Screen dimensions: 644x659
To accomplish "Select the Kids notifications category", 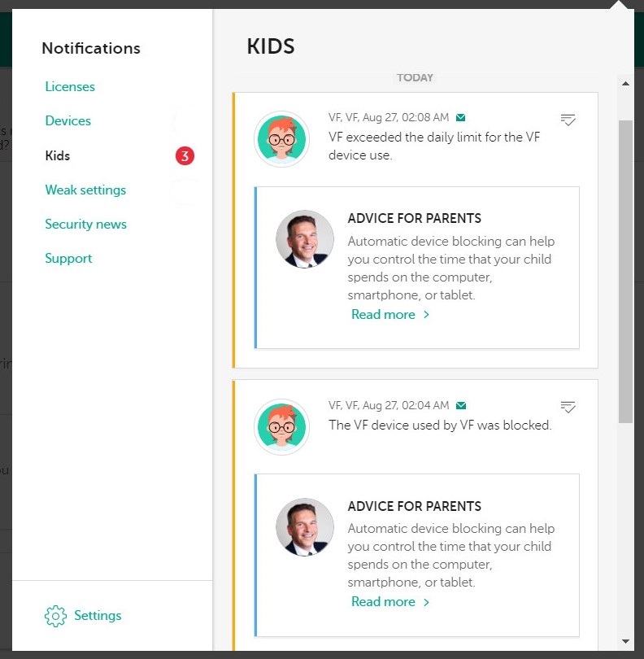I will point(58,155).
